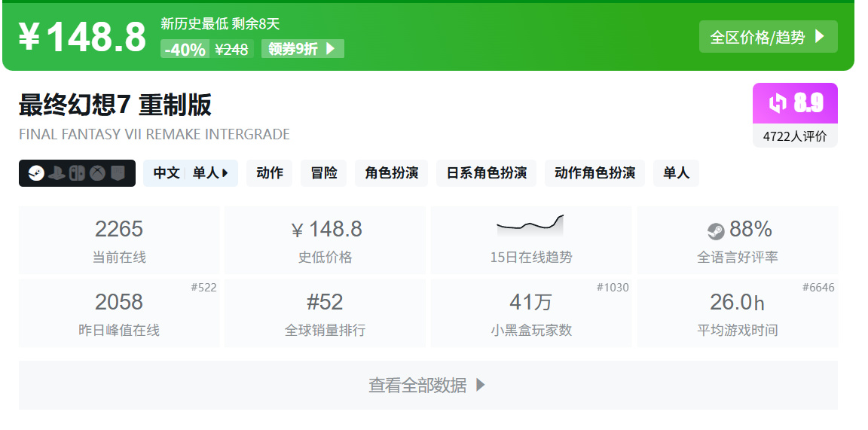868x430 pixels.
Task: Open the 15日在线趋势 trend chart
Action: coord(531,240)
